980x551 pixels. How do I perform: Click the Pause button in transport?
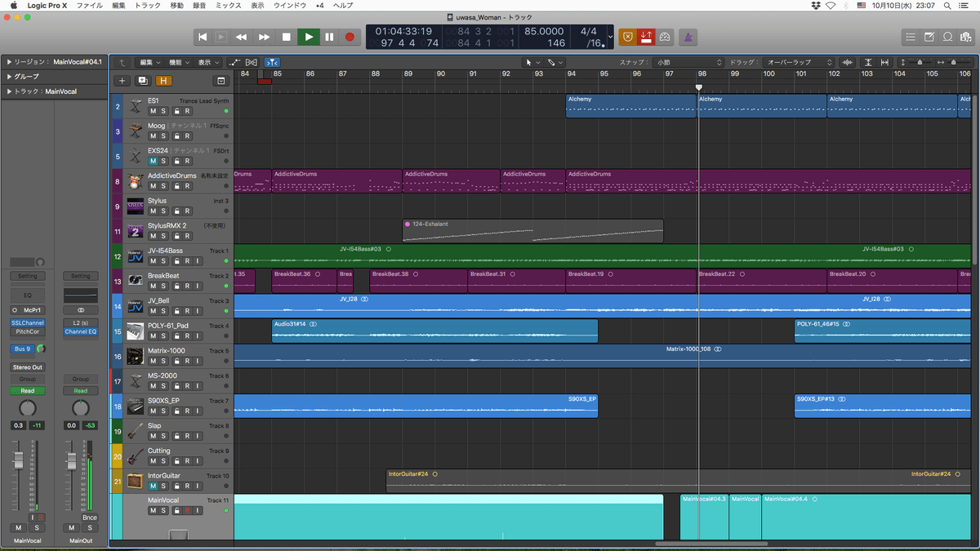tap(329, 37)
